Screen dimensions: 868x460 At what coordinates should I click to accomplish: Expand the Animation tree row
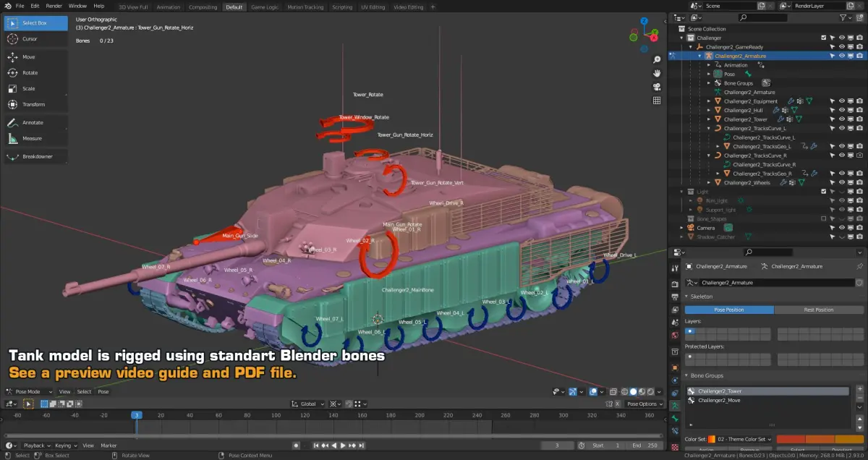[709, 65]
